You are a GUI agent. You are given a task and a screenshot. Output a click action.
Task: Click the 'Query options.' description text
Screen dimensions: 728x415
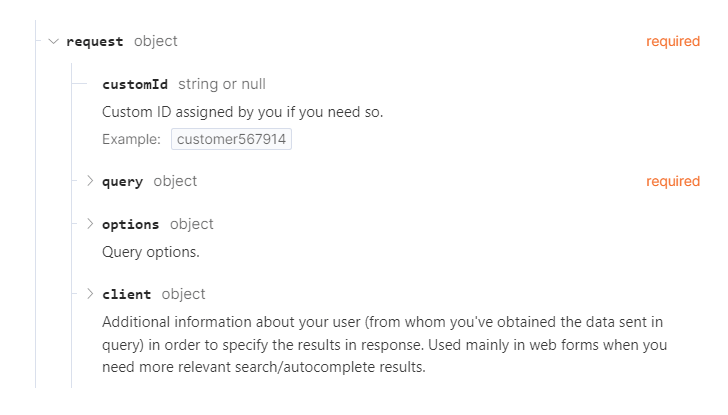[151, 252]
